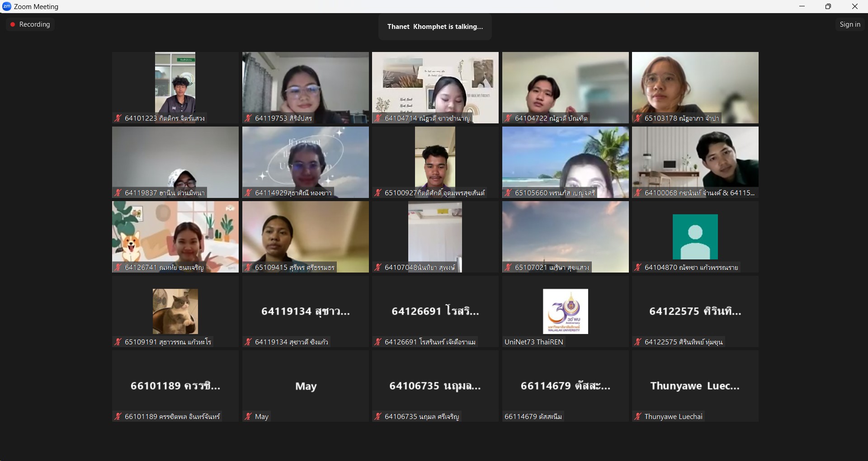
Task: Click muted mic icon for 64101223 participant
Action: click(x=118, y=118)
